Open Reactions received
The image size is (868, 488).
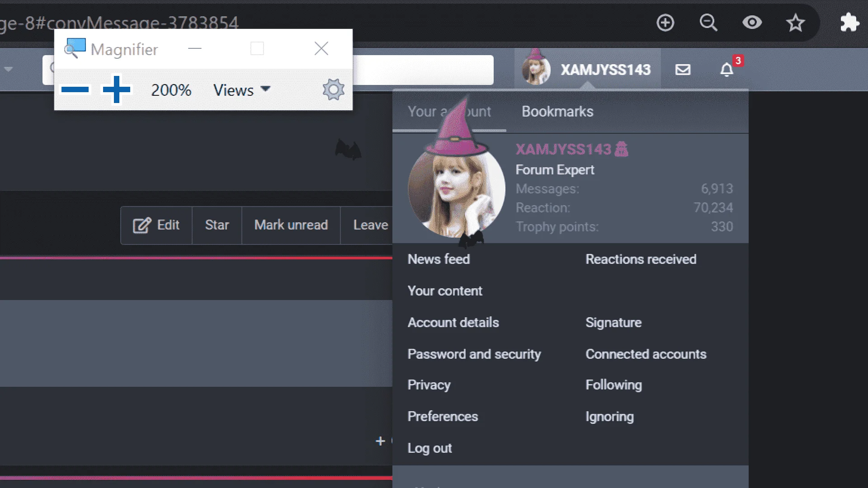coord(641,259)
